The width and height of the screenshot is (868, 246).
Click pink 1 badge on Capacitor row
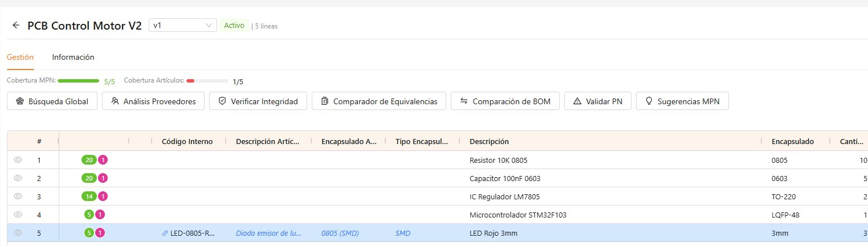[103, 178]
